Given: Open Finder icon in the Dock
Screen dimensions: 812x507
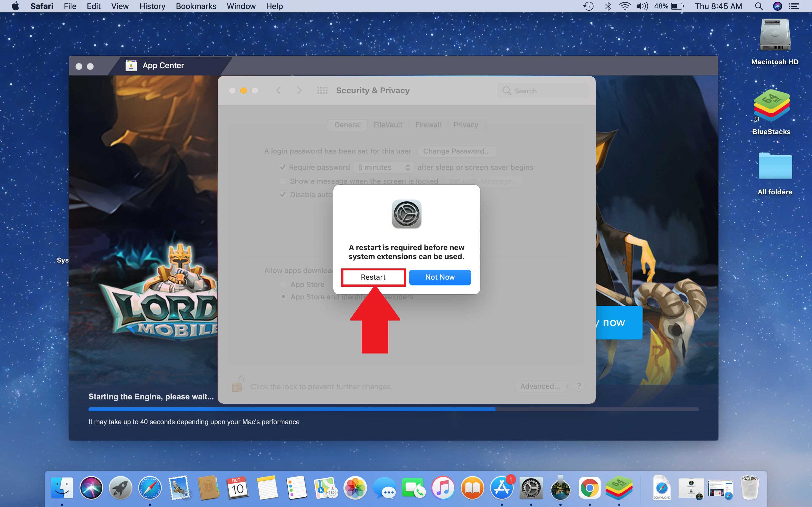Looking at the screenshot, I should [63, 491].
